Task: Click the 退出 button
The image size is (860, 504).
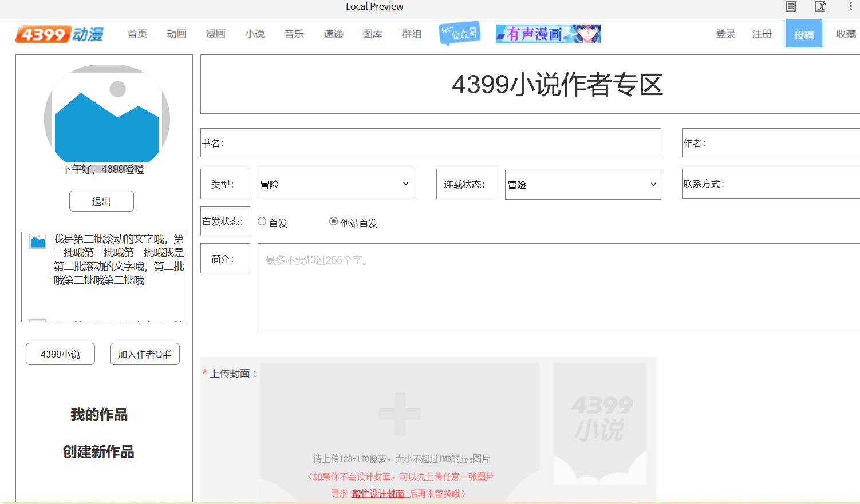Action: 101,201
